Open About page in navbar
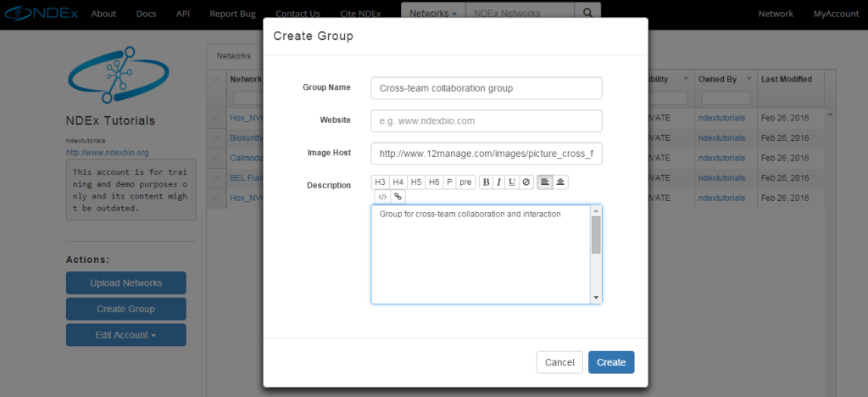The width and height of the screenshot is (868, 397). point(103,14)
